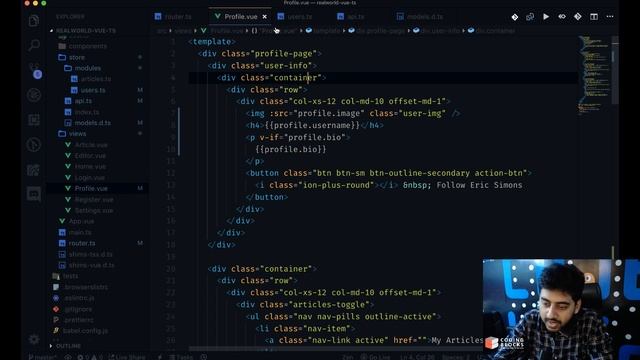The image size is (640, 360).
Task: Open .eslintrc.js in the file tree
Action: [74, 298]
